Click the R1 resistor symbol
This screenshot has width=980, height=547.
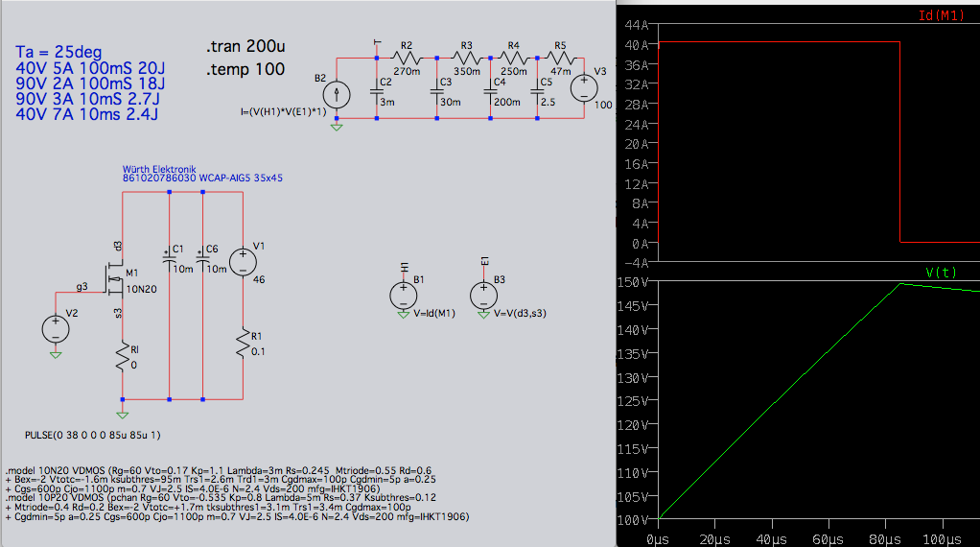pyautogui.click(x=243, y=344)
